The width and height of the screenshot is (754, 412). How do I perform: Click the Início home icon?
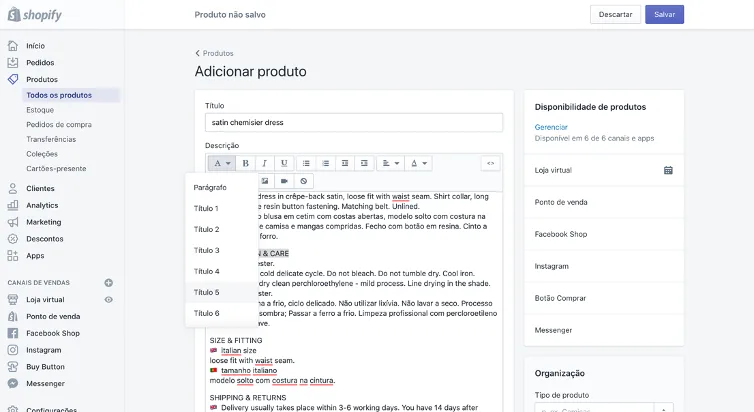(x=13, y=46)
